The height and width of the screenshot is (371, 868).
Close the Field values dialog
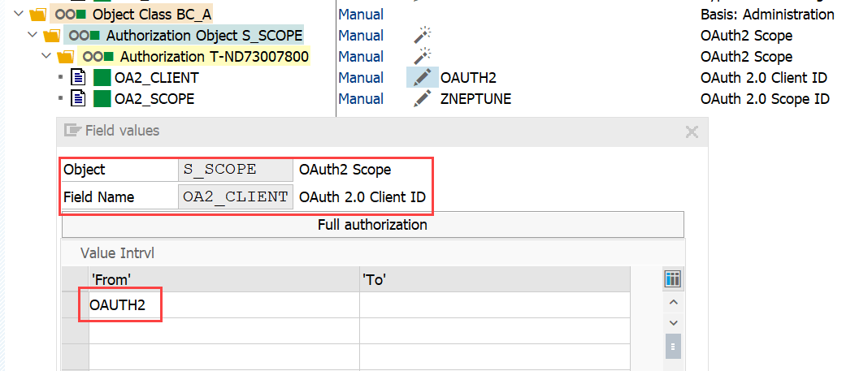[x=692, y=131]
